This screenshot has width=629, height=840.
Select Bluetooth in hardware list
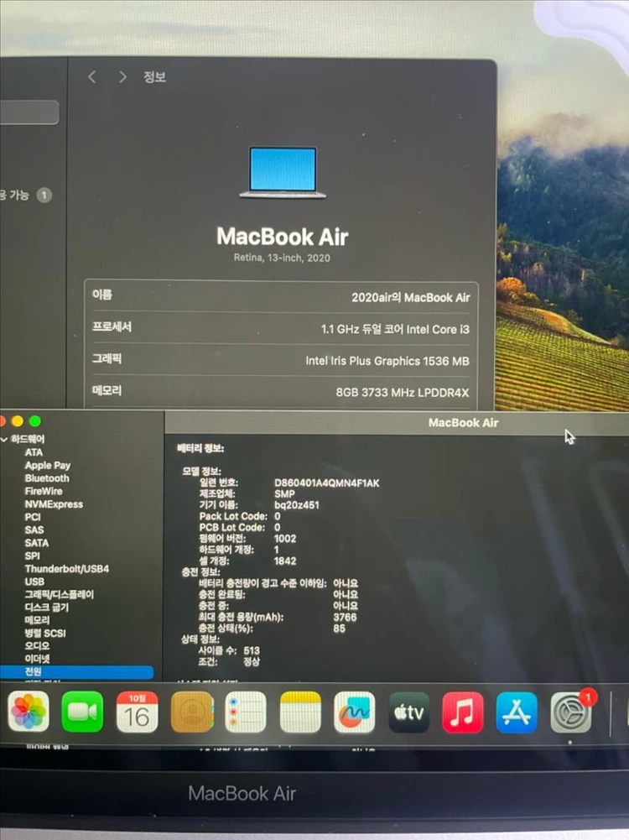47,478
